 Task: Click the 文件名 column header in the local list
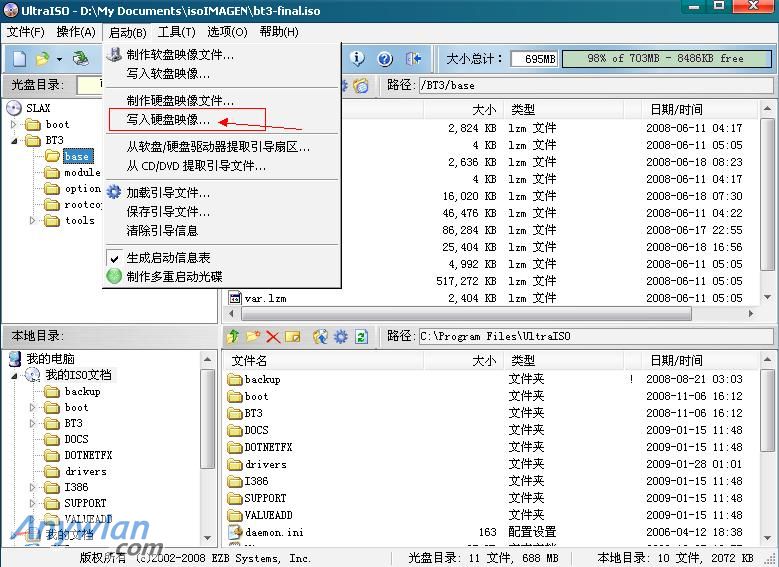click(250, 360)
